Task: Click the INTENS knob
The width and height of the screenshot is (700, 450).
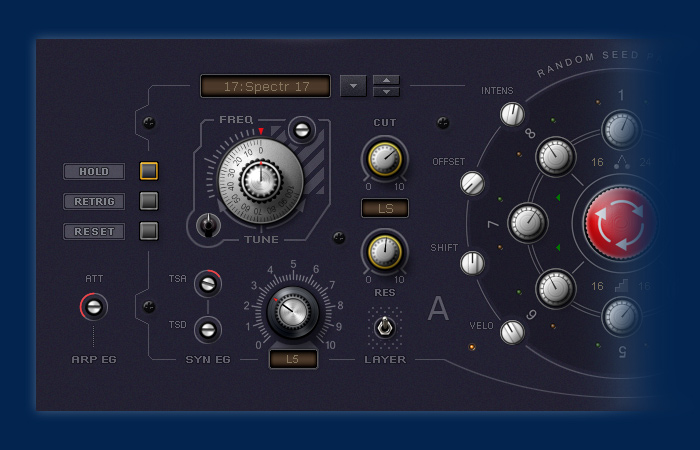Action: (x=512, y=114)
